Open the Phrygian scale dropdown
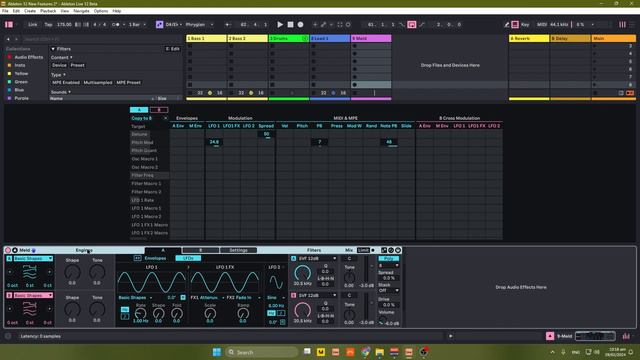The height and width of the screenshot is (360, 640). (x=199, y=24)
